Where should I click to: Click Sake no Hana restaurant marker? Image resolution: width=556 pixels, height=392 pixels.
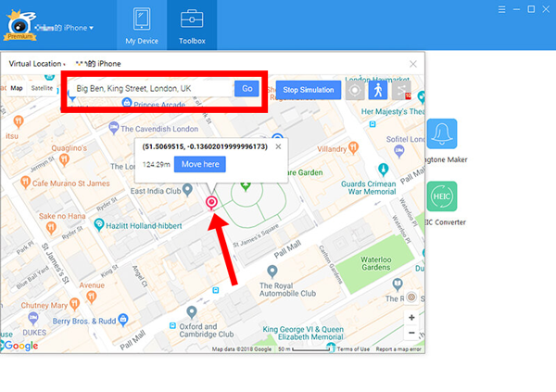[51, 227]
